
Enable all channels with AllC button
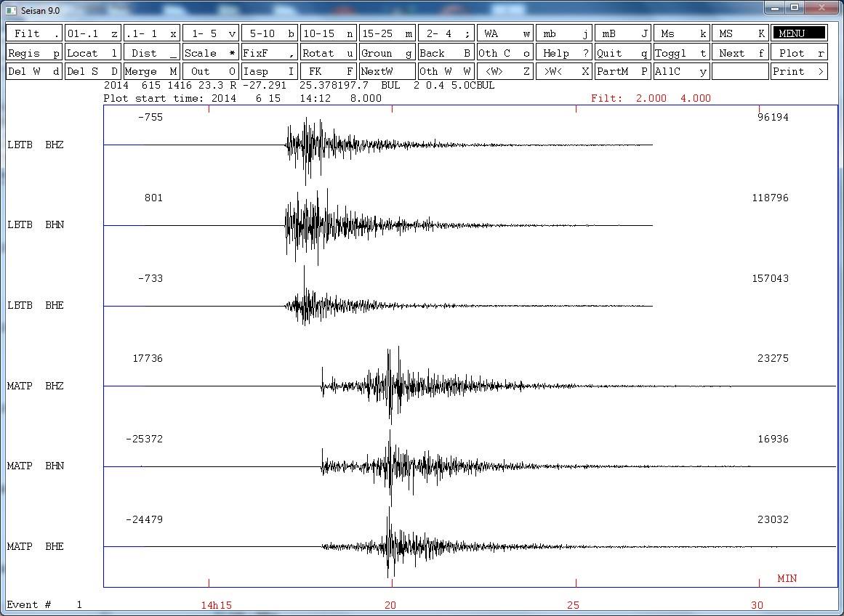pyautogui.click(x=681, y=70)
